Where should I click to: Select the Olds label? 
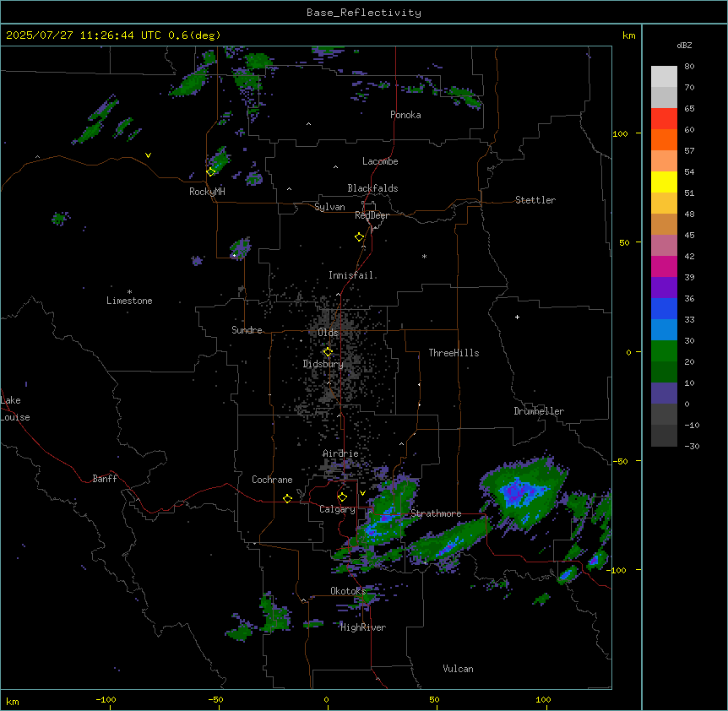coord(328,333)
